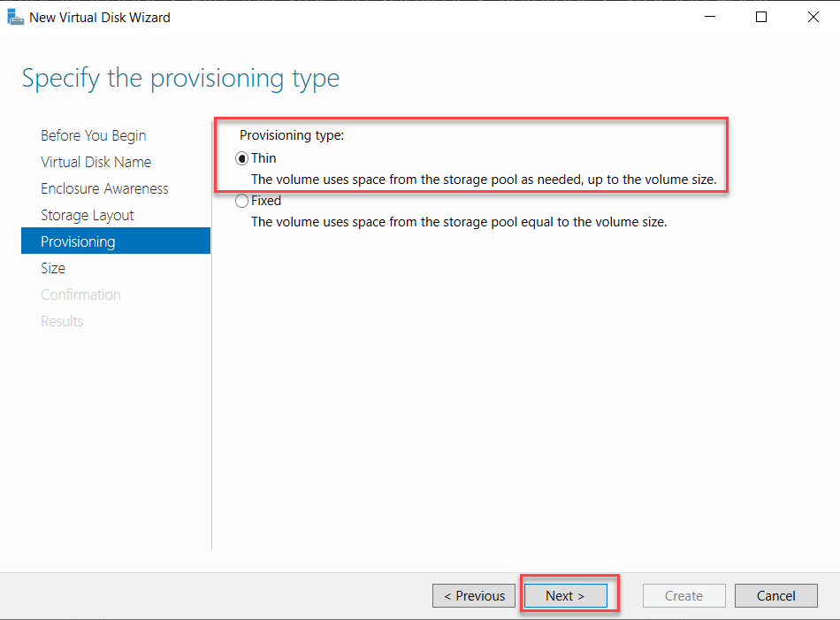The height and width of the screenshot is (620, 840).
Task: Switch to the Storage Layout step
Action: (88, 216)
